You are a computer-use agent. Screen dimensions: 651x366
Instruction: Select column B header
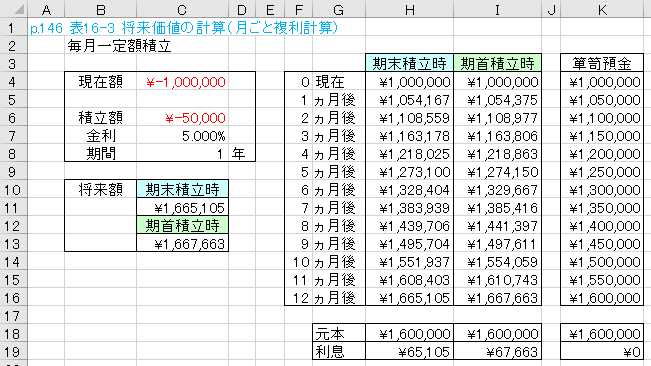[100, 9]
